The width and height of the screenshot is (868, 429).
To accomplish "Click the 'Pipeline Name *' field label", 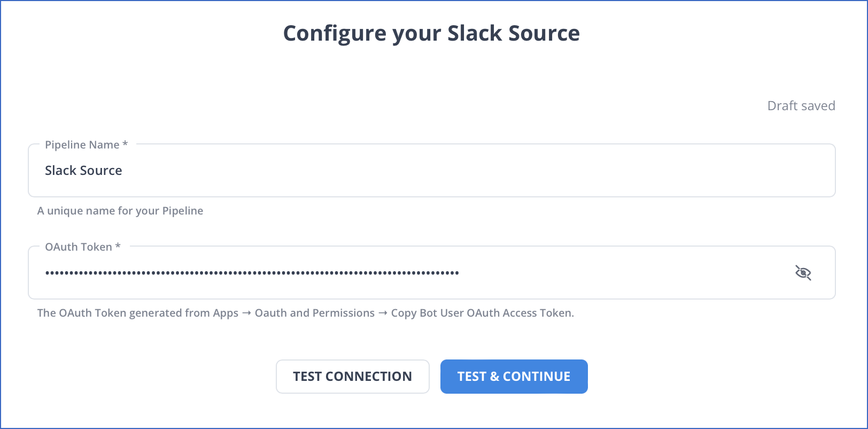I will (87, 144).
